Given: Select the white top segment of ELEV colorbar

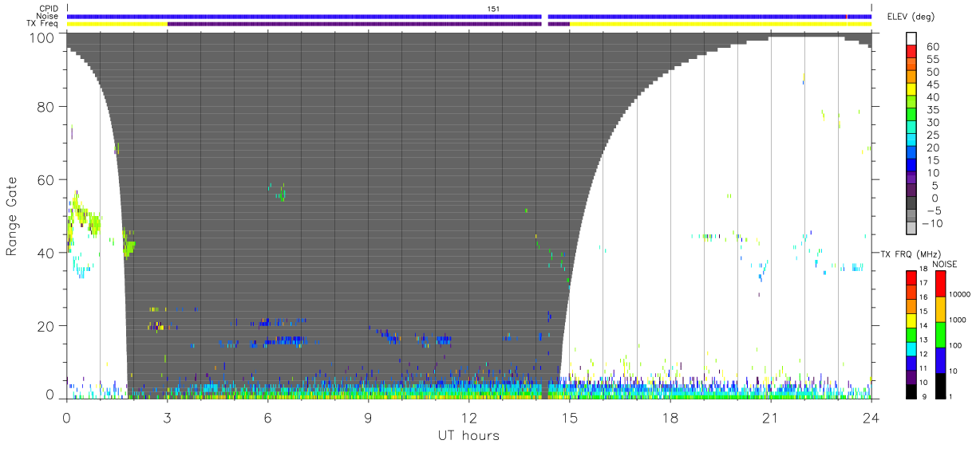Looking at the screenshot, I should point(911,38).
